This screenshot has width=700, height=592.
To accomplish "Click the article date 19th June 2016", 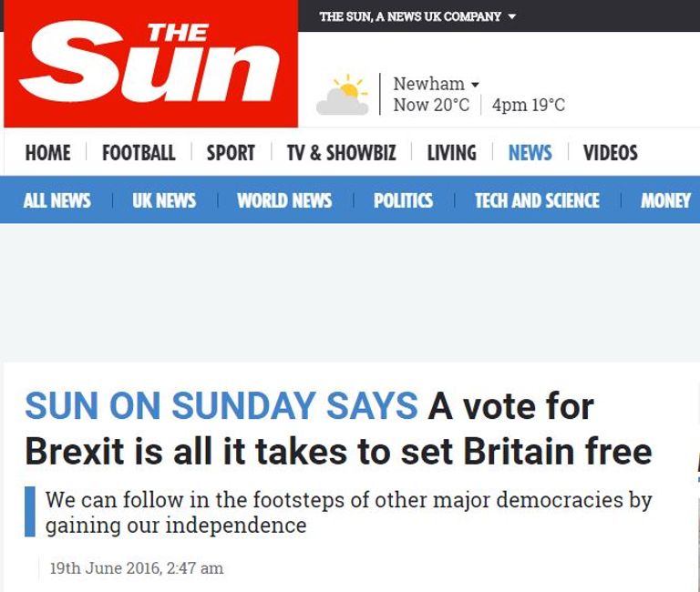I will coord(137,568).
